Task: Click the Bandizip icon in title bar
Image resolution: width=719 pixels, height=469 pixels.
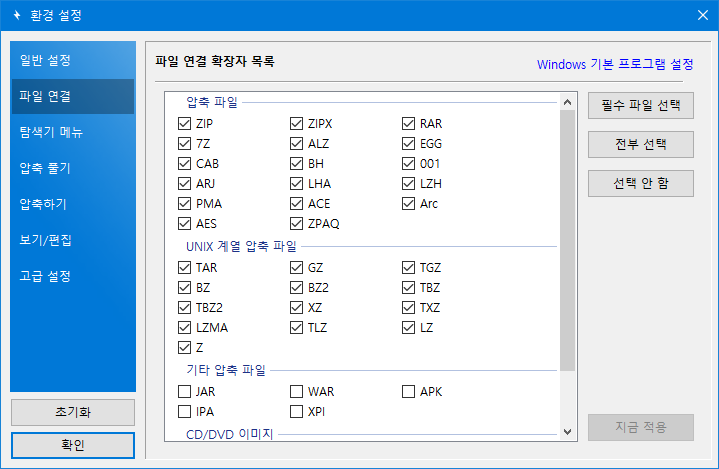Action: 17,15
